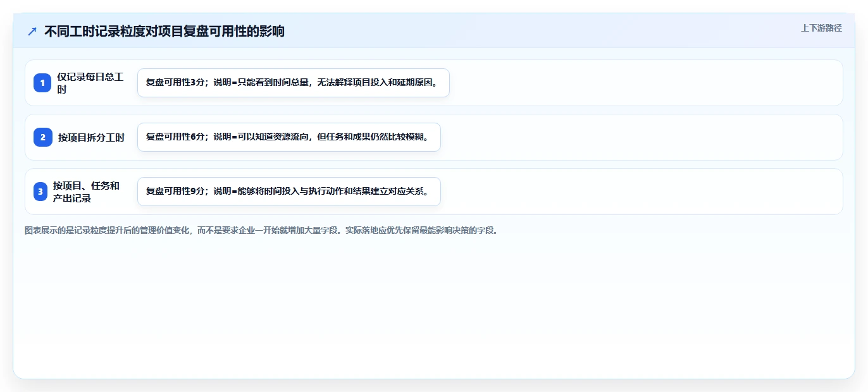
Task: Select the label 按项目、任务和产出记录
Action: click(87, 192)
